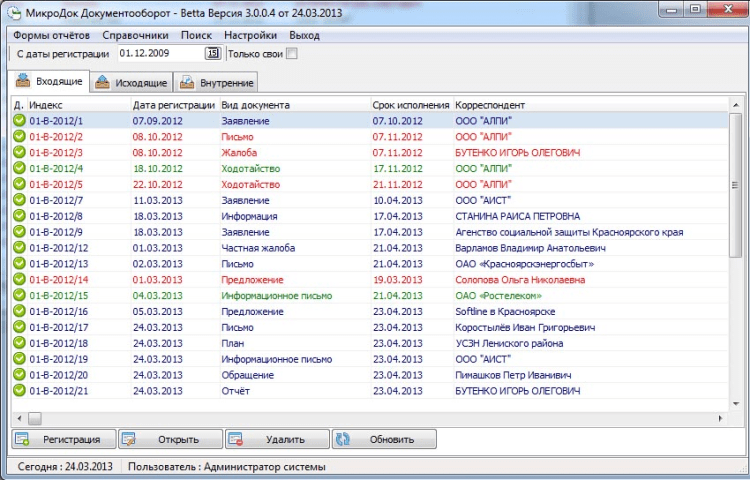The width and height of the screenshot is (750, 480).
Task: Switch to the Исходящие tab
Action: click(x=131, y=82)
